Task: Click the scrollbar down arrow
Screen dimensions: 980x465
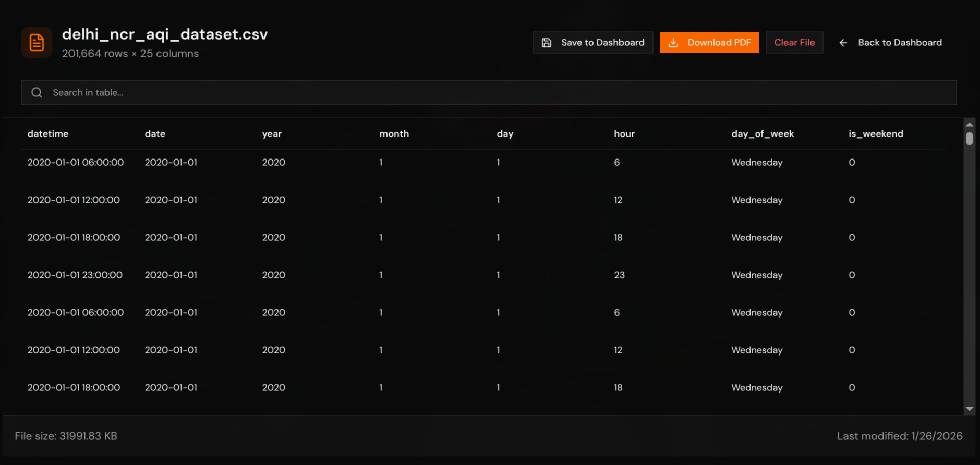Action: (970, 409)
